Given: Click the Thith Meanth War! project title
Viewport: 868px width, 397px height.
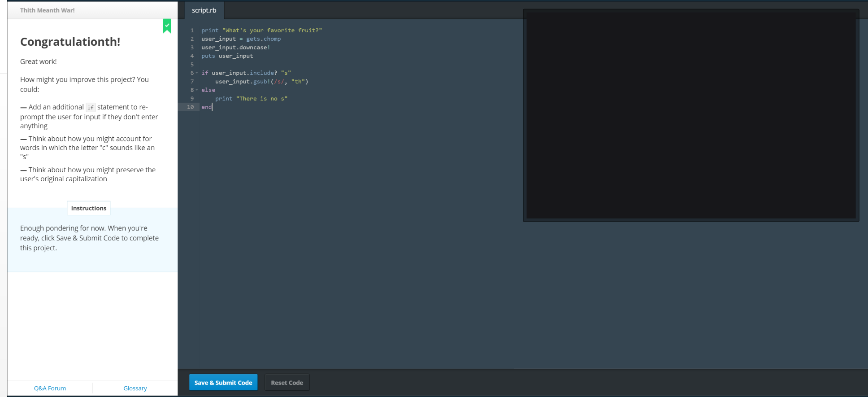Looking at the screenshot, I should tap(48, 10).
